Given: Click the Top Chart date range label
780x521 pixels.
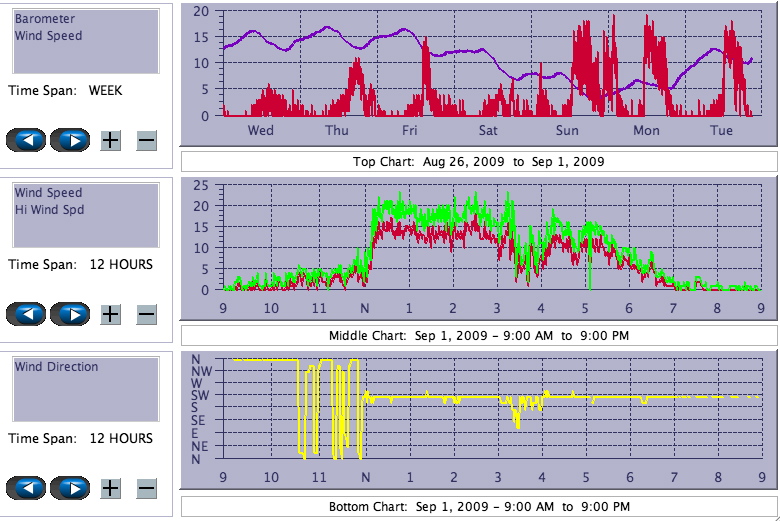Looking at the screenshot, I should click(x=478, y=161).
